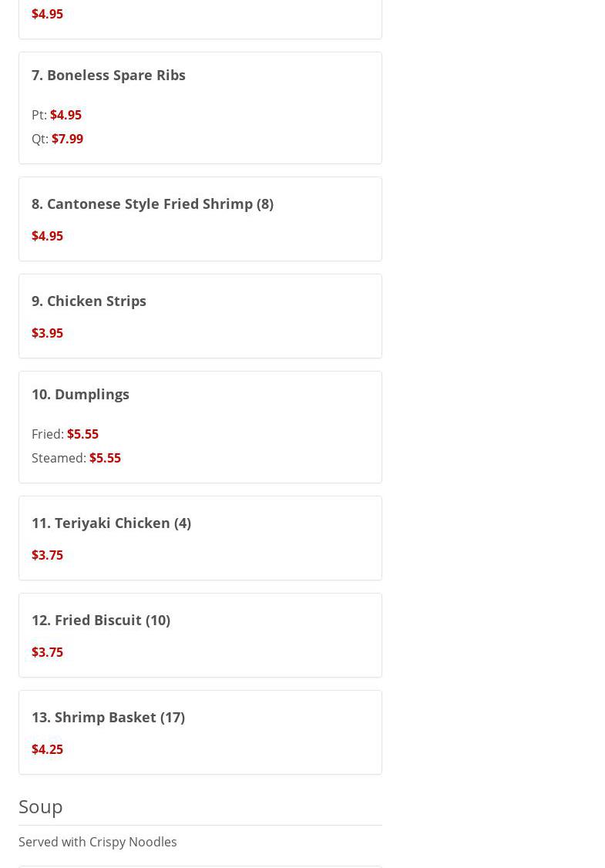Open Cantonese Style Fried Shrimp (8) item
The height and width of the screenshot is (868, 605).
tap(153, 204)
